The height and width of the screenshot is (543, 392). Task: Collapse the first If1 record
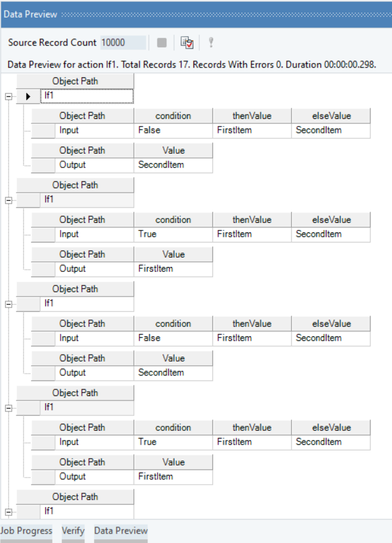(x=9, y=96)
